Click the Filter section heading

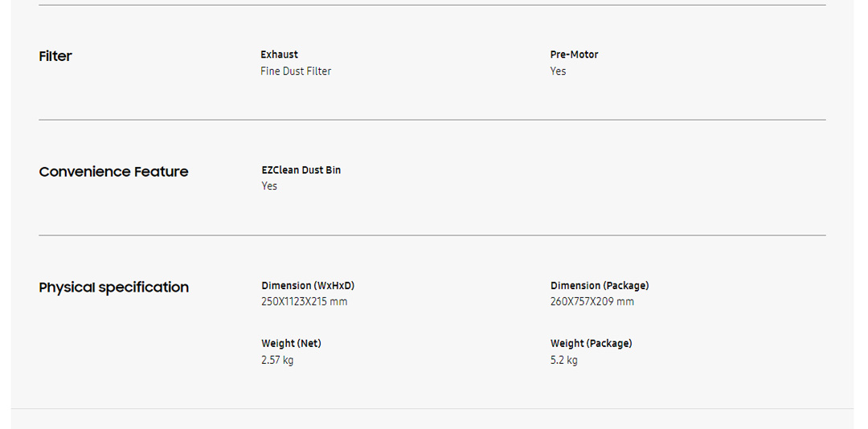[x=55, y=56]
